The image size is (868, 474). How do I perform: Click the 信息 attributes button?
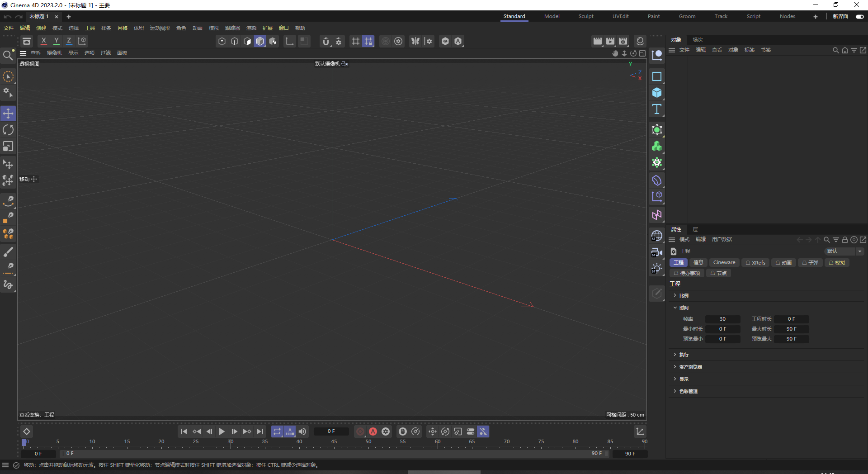point(698,262)
